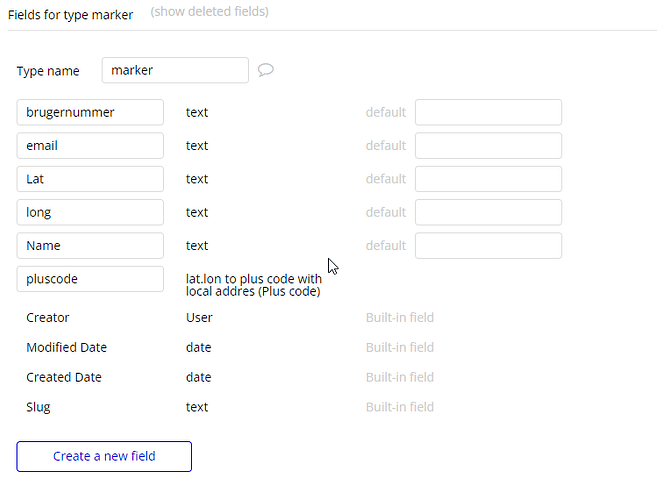
Task: Click the pluscode field type description text
Action: coord(253,285)
